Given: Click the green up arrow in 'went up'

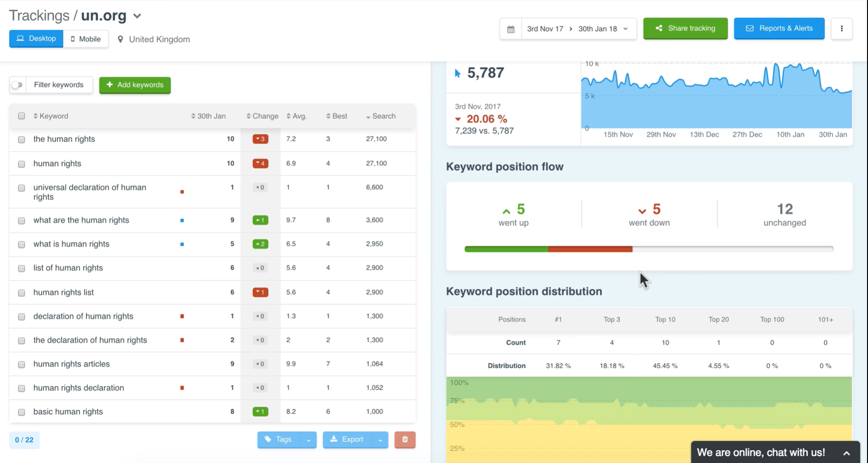Looking at the screenshot, I should 506,211.
